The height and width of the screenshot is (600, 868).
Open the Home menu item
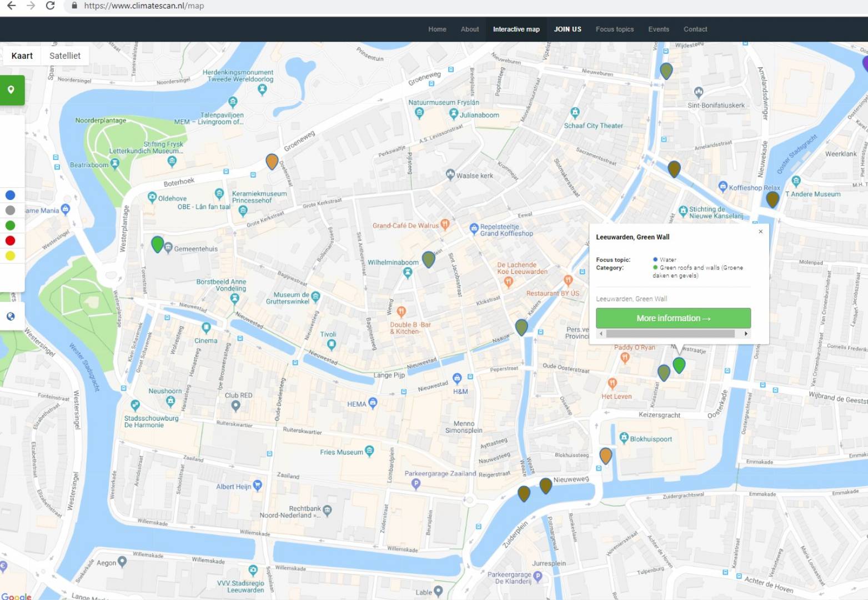coord(437,29)
